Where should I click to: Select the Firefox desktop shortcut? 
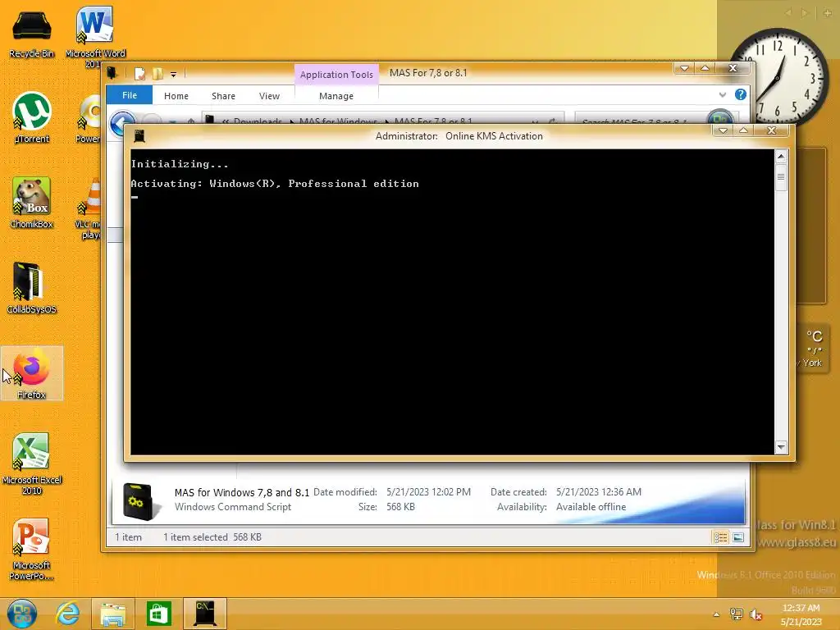click(x=32, y=373)
